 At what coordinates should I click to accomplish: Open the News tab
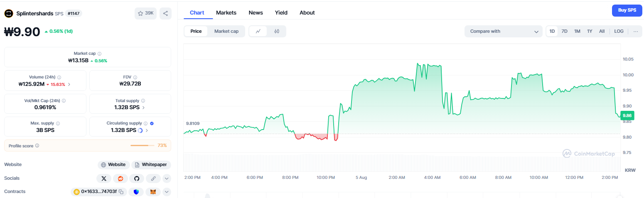(256, 12)
